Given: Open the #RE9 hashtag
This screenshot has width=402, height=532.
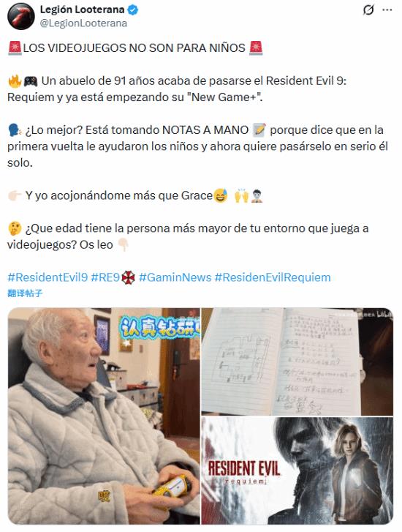Looking at the screenshot, I should [105, 277].
